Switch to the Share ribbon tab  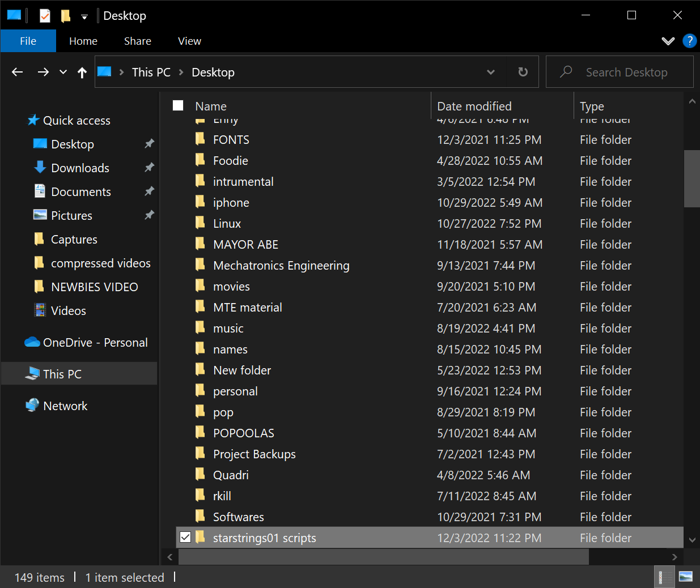point(138,41)
